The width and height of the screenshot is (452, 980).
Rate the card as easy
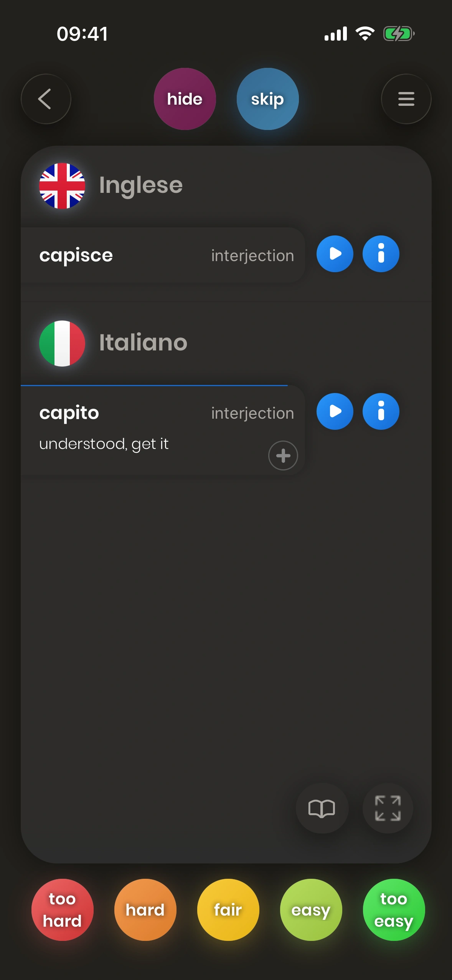pos(311,909)
